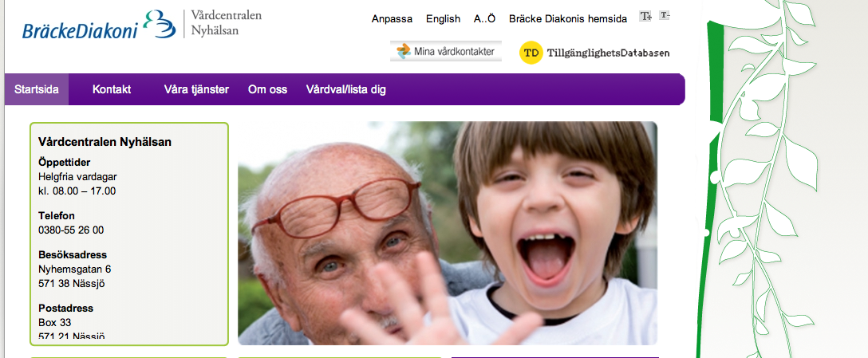Open Vårdcentralen Nyhälsan header logo text
This screenshot has width=868, height=358.
click(226, 22)
